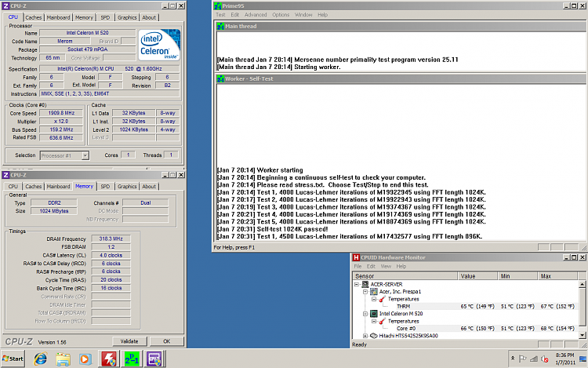Click the Start button
588x368 pixels.
coord(13,359)
